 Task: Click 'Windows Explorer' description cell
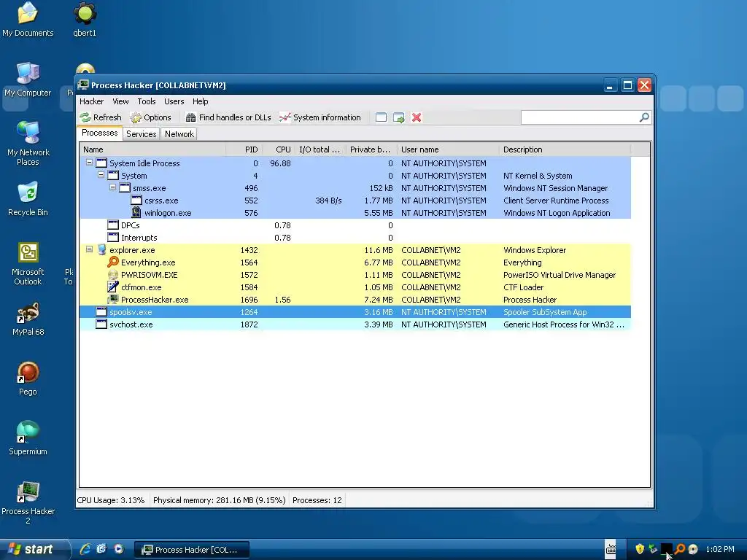(535, 250)
